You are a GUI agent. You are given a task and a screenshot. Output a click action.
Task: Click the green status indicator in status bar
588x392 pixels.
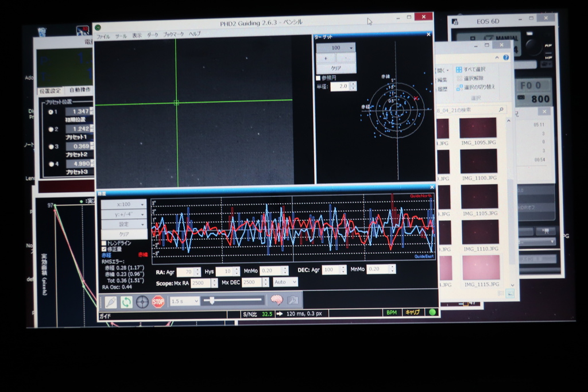[x=432, y=312]
